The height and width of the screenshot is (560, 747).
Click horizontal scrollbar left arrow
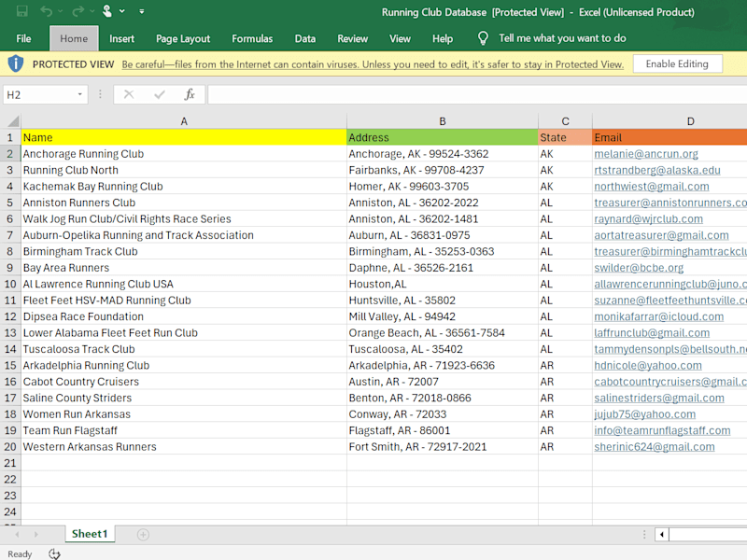pos(662,534)
